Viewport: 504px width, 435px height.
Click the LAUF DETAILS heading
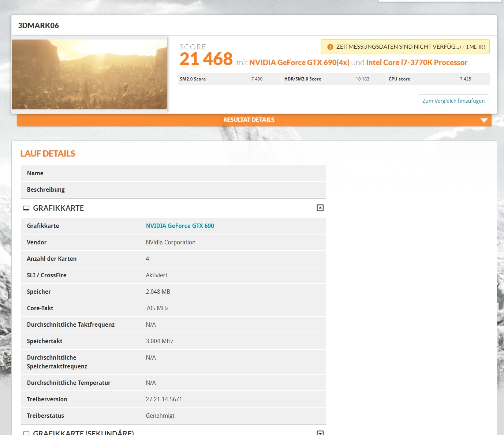click(48, 154)
